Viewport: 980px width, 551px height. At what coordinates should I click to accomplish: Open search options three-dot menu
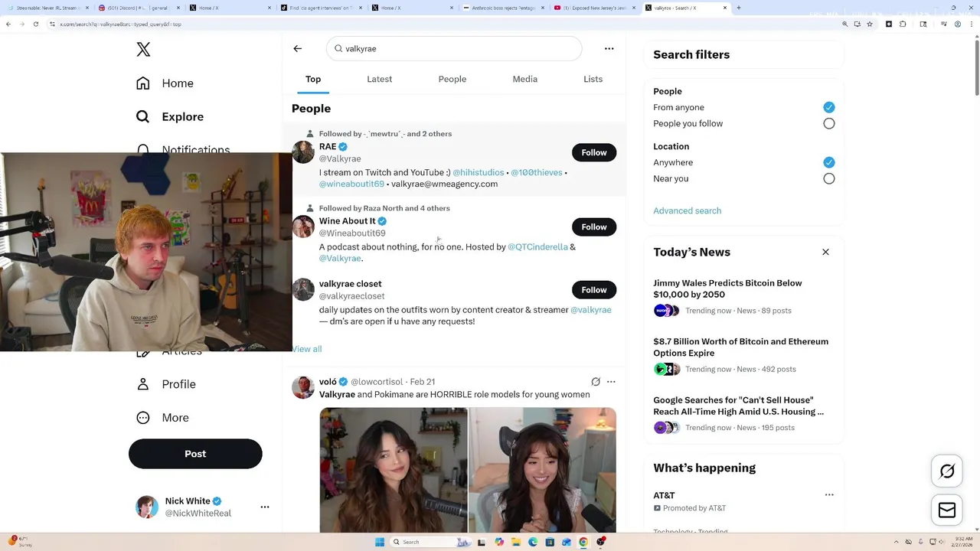click(x=609, y=48)
